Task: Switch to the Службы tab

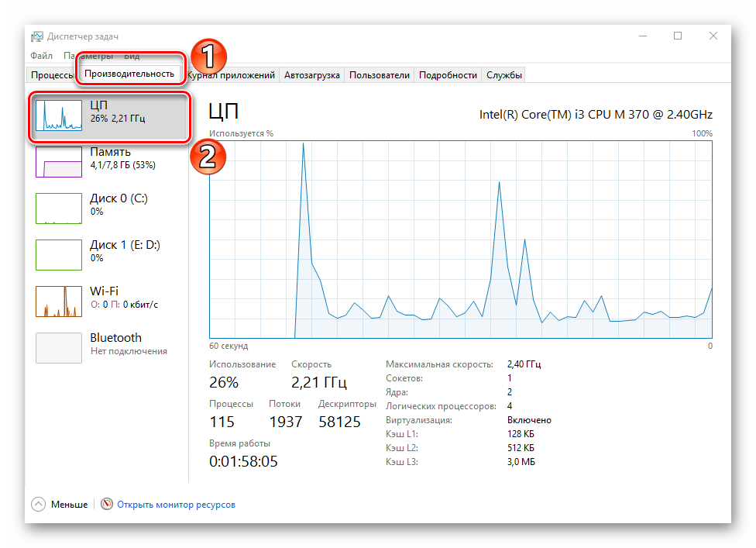Action: (x=503, y=75)
